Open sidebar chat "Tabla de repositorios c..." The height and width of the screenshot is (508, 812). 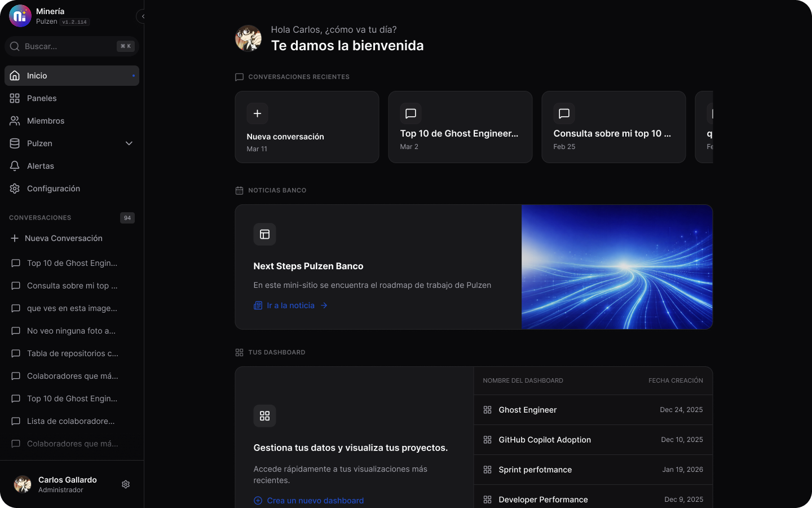[72, 353]
